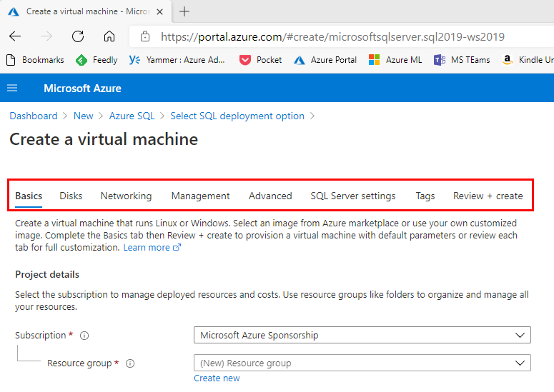554x392 pixels.
Task: Open the Azure portal hamburger menu
Action: pos(12,88)
